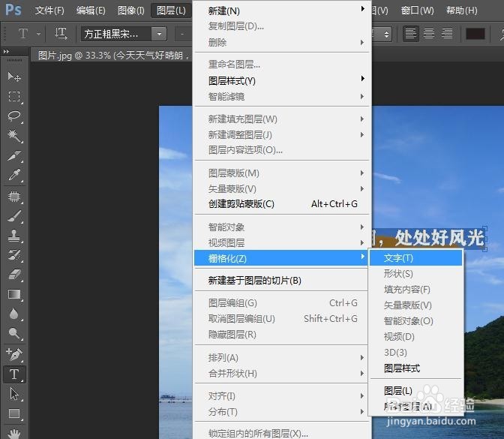Select the Pen tool
This screenshot has height=439, width=504.
[14, 354]
